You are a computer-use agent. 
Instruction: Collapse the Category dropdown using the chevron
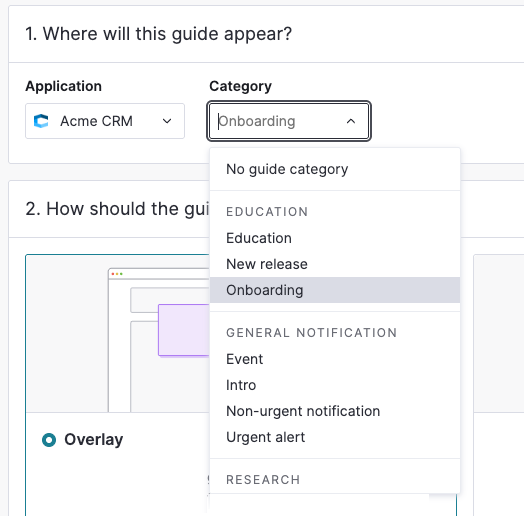(351, 121)
